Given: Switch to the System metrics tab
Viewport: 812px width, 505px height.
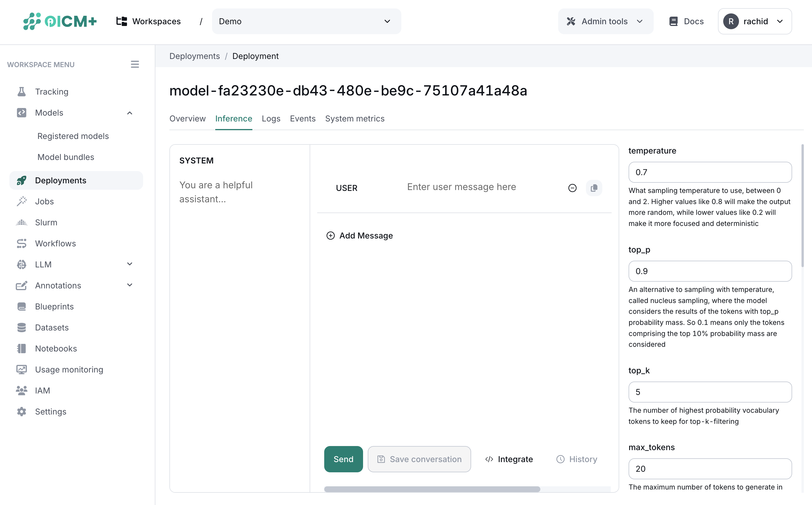Looking at the screenshot, I should click(355, 119).
